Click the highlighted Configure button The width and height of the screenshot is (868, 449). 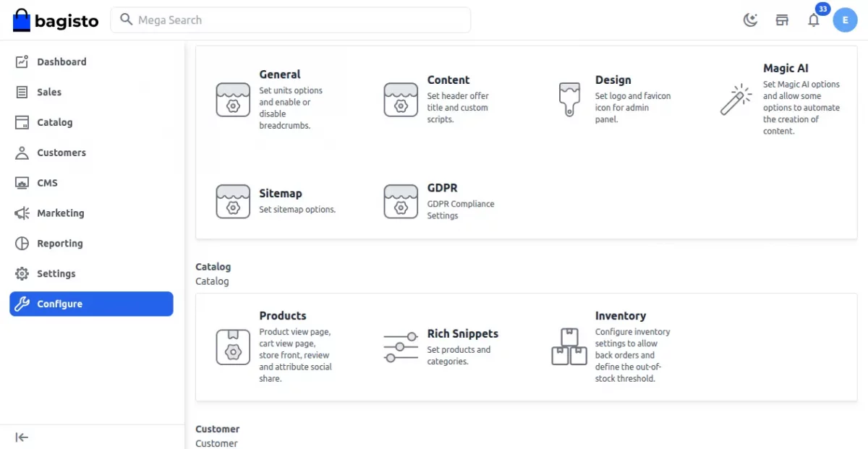pos(90,304)
